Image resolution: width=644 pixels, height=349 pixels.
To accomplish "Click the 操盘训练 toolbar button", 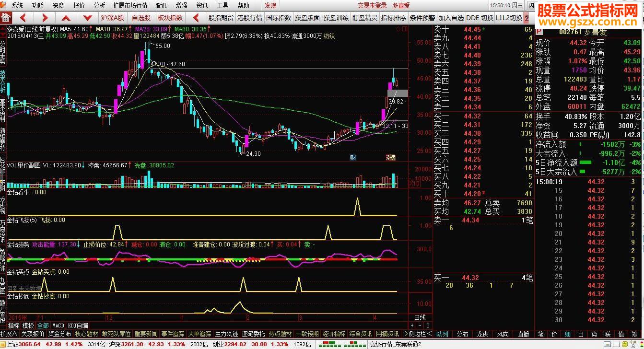I will tap(336, 18).
